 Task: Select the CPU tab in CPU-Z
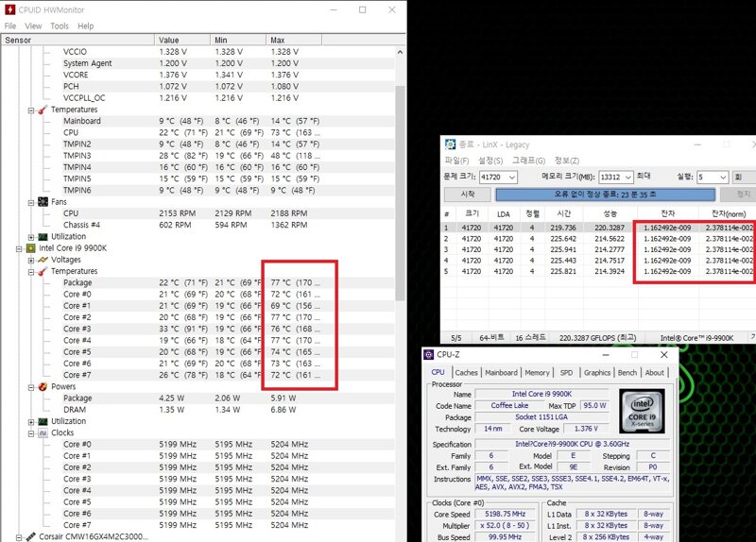[438, 372]
